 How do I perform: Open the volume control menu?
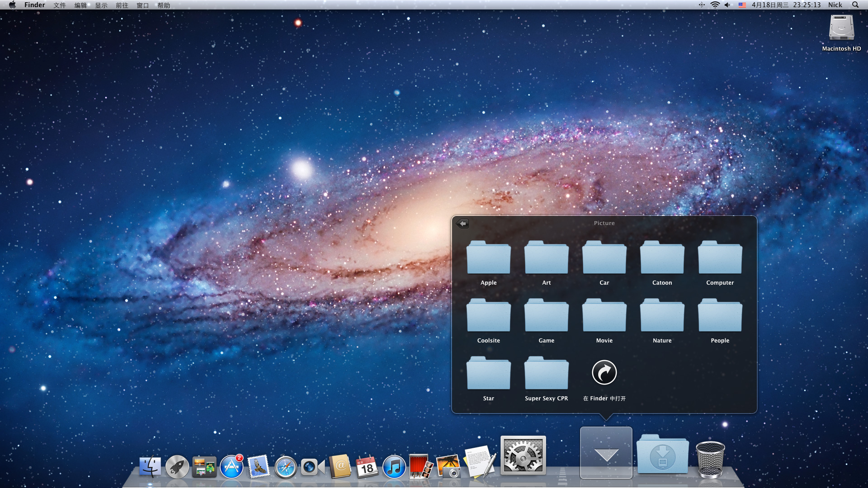727,5
